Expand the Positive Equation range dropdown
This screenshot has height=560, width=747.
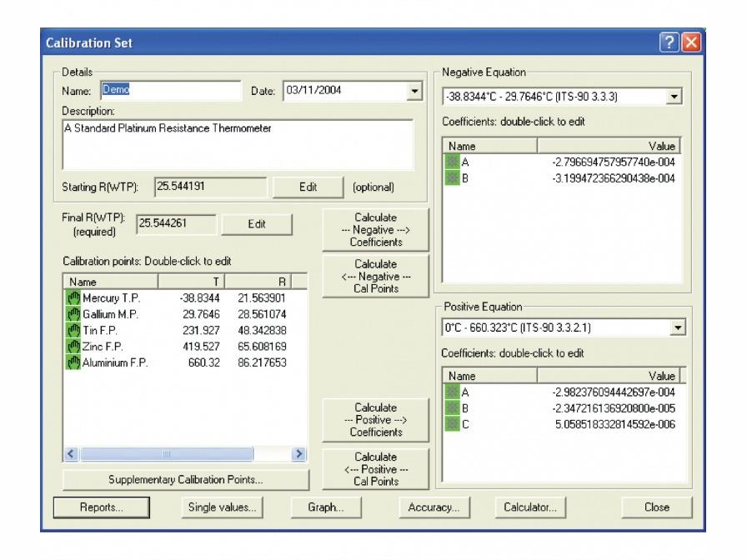[x=678, y=327]
